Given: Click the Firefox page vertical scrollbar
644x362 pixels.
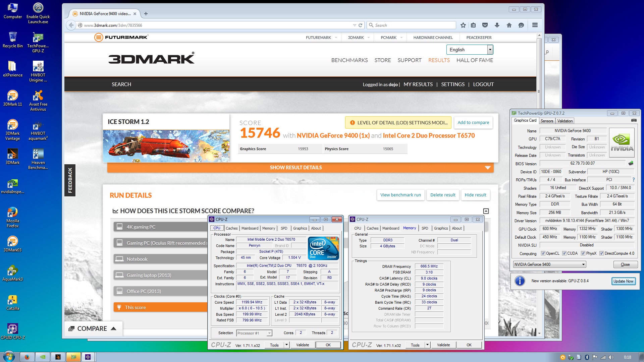Looking at the screenshot, I should [x=539, y=184].
